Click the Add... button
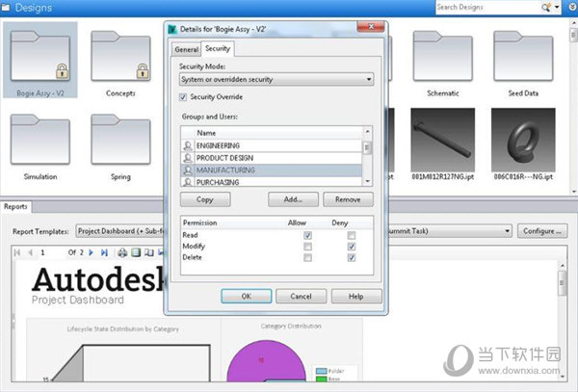This screenshot has height=392, width=578. pyautogui.click(x=293, y=199)
